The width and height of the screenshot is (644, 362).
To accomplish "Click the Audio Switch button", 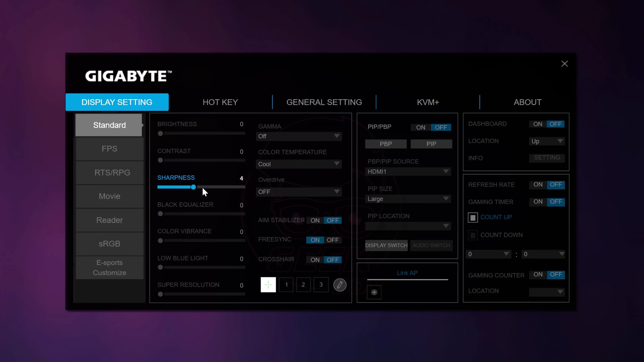I will [x=431, y=245].
